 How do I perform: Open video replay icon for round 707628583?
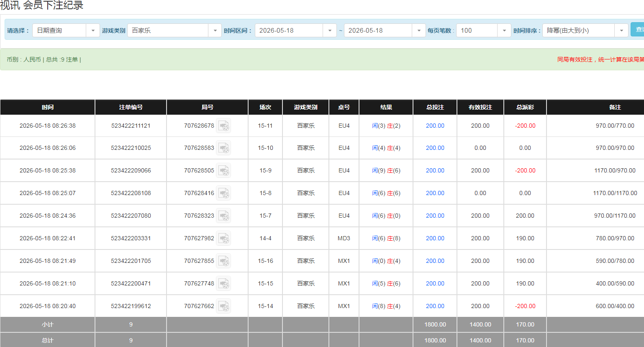pyautogui.click(x=223, y=148)
